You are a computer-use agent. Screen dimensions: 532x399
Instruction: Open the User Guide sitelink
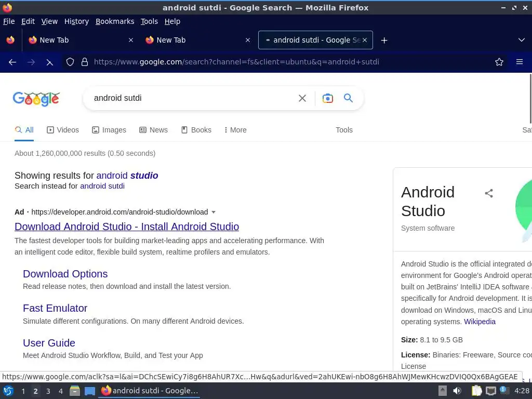pos(49,343)
